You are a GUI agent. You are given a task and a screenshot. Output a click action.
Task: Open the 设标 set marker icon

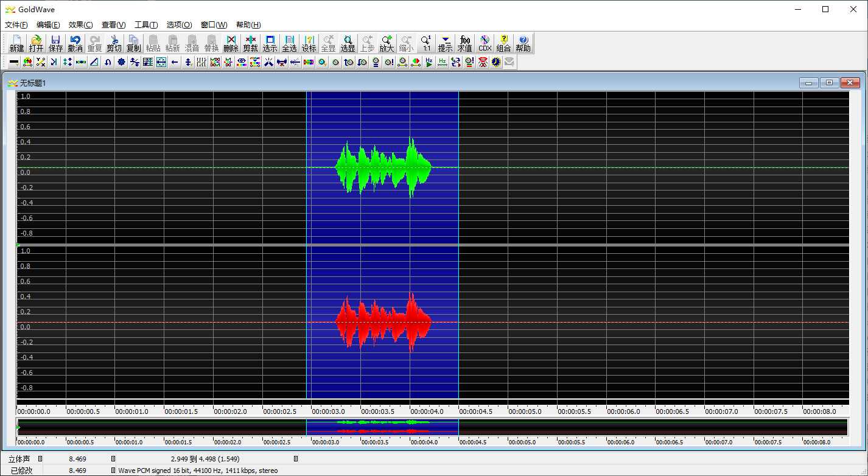pyautogui.click(x=309, y=43)
